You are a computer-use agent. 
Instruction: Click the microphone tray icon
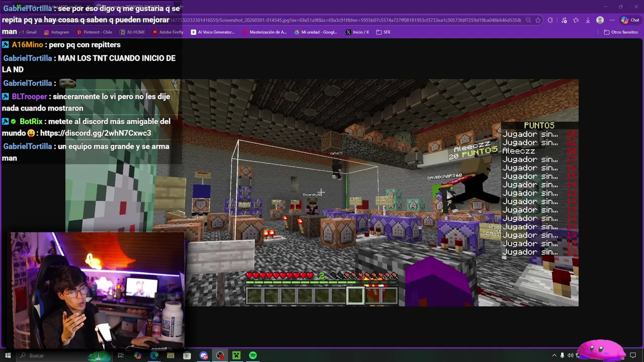[562, 355]
